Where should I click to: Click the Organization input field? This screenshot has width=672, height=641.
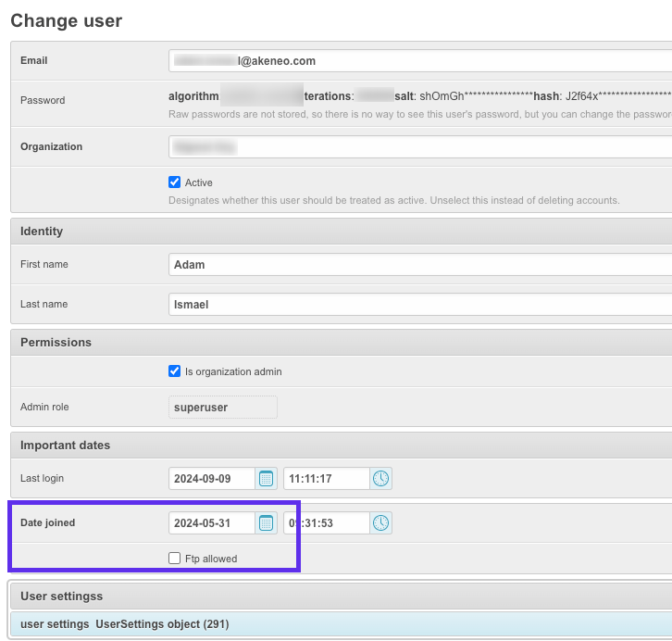(420, 146)
